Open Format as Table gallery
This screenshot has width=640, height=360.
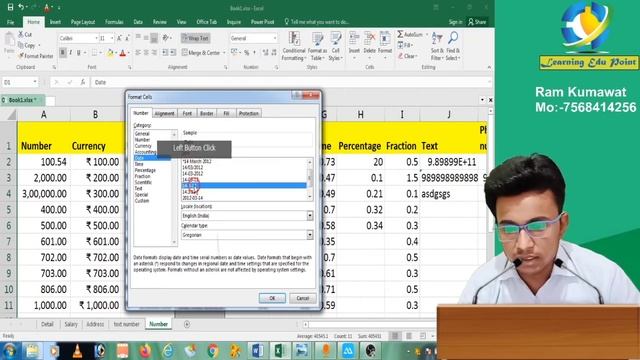317,46
